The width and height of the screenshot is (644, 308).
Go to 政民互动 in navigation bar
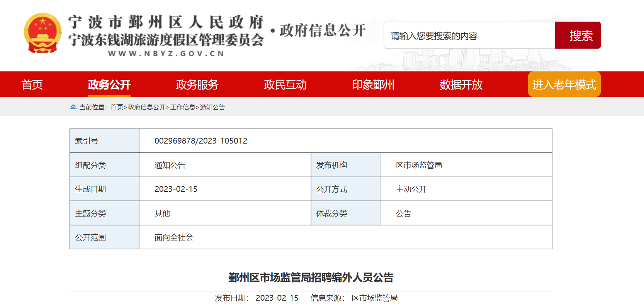285,85
